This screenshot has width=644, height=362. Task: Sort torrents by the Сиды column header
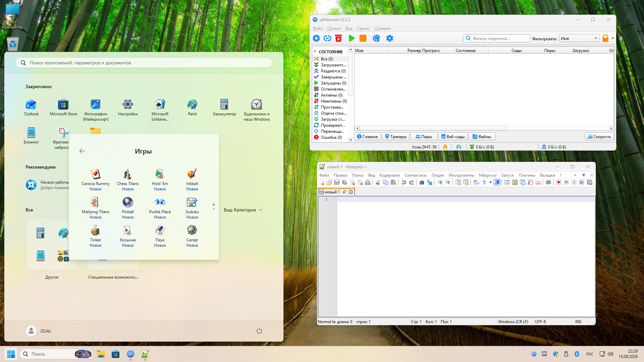(x=505, y=51)
